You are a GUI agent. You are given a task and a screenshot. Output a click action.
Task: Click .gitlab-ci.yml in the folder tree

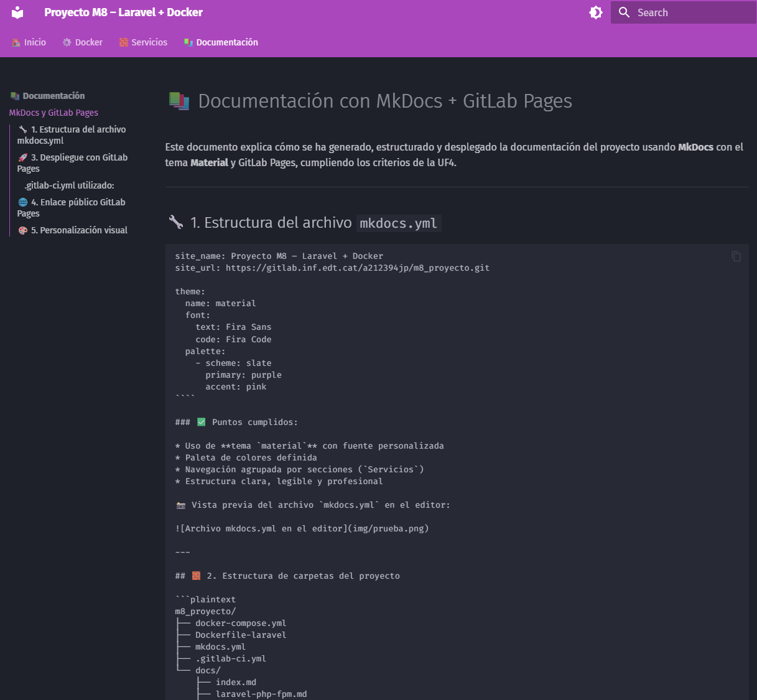tap(231, 659)
